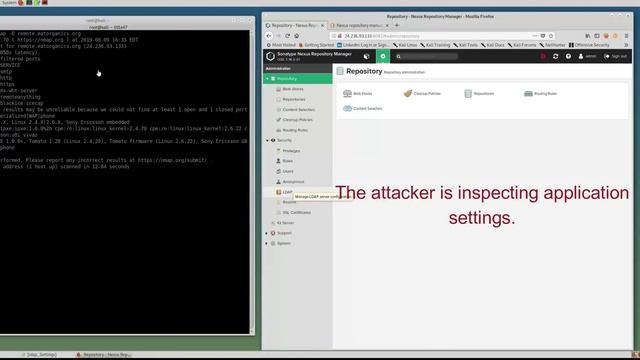Viewport: 640px width, 360px height.
Task: Click the red system status alert icon
Action: [x=543, y=56]
